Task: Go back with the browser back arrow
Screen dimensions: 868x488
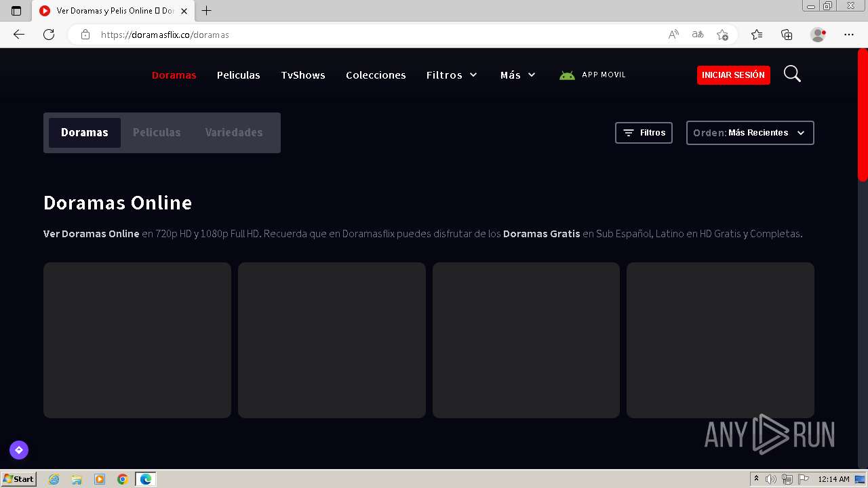Action: coord(19,35)
